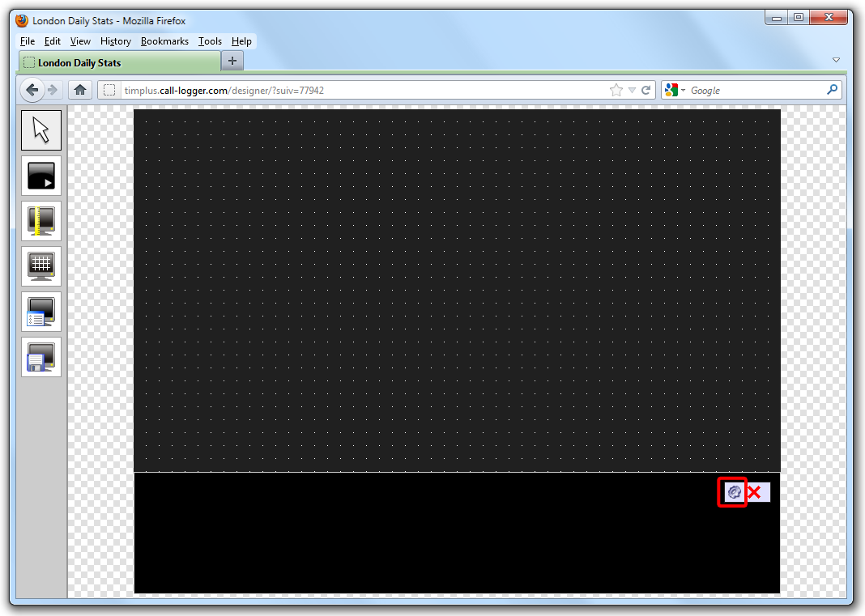
Task: Expand the list-all-tabs chevron
Action: click(836, 60)
